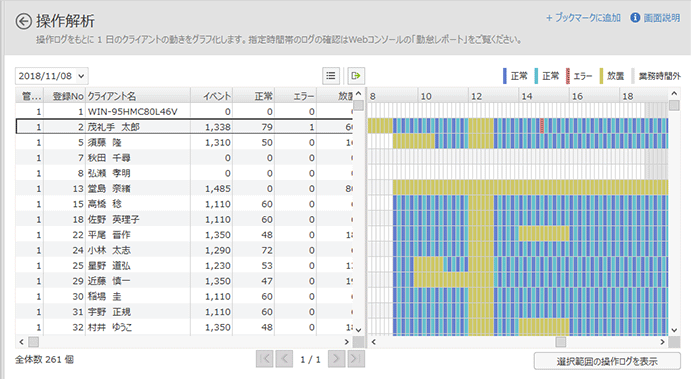Click the cyan 正常 legend swatch

536,76
